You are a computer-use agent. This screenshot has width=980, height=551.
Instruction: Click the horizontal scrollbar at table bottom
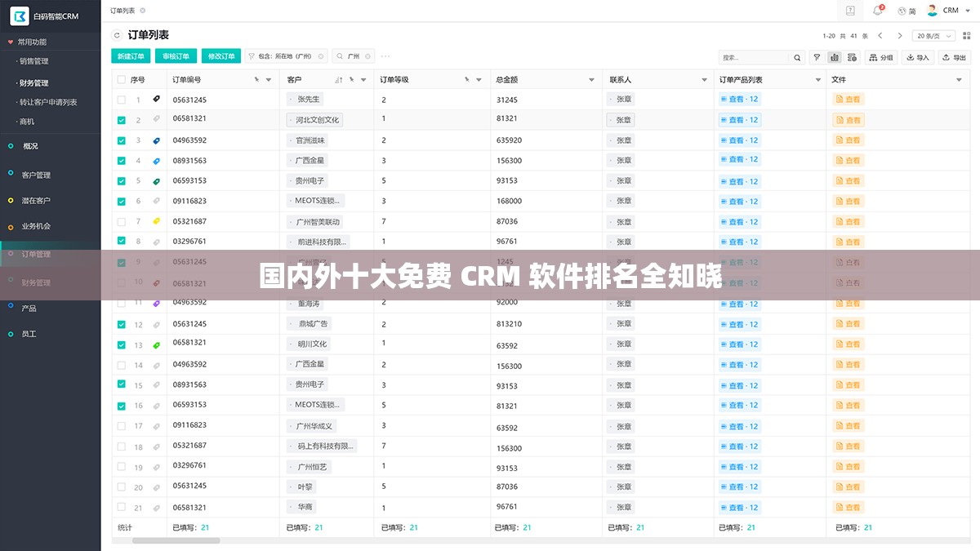pos(176,540)
